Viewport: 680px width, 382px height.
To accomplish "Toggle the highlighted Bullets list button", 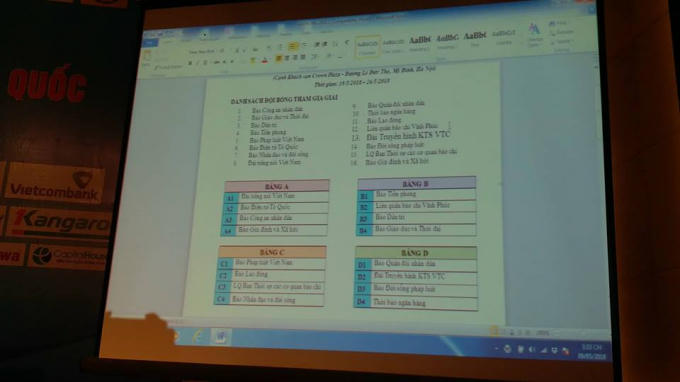I will coord(293,46).
